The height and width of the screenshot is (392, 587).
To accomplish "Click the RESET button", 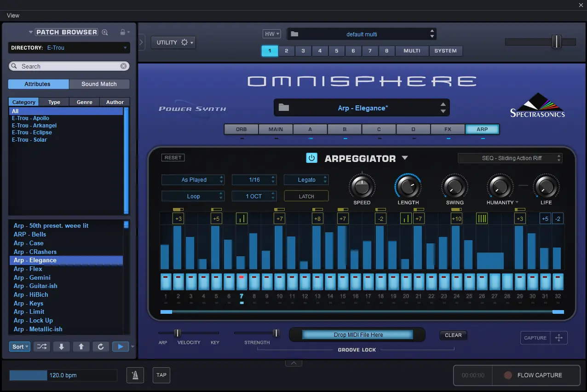I will click(x=173, y=157).
